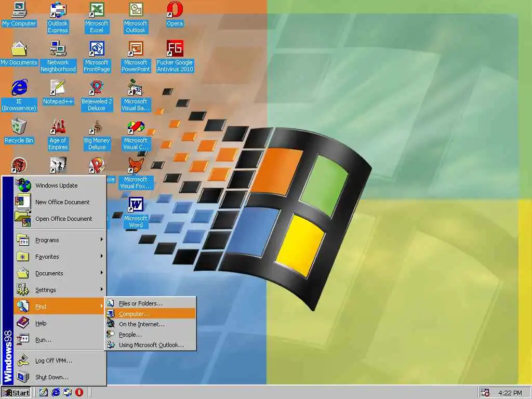
Task: Launch Opera from the Quick Launch bar
Action: click(79, 393)
